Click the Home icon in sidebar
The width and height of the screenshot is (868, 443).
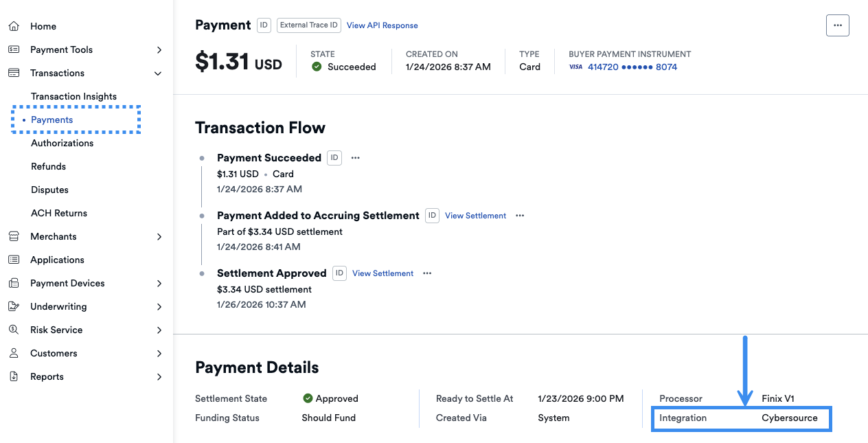pos(14,26)
